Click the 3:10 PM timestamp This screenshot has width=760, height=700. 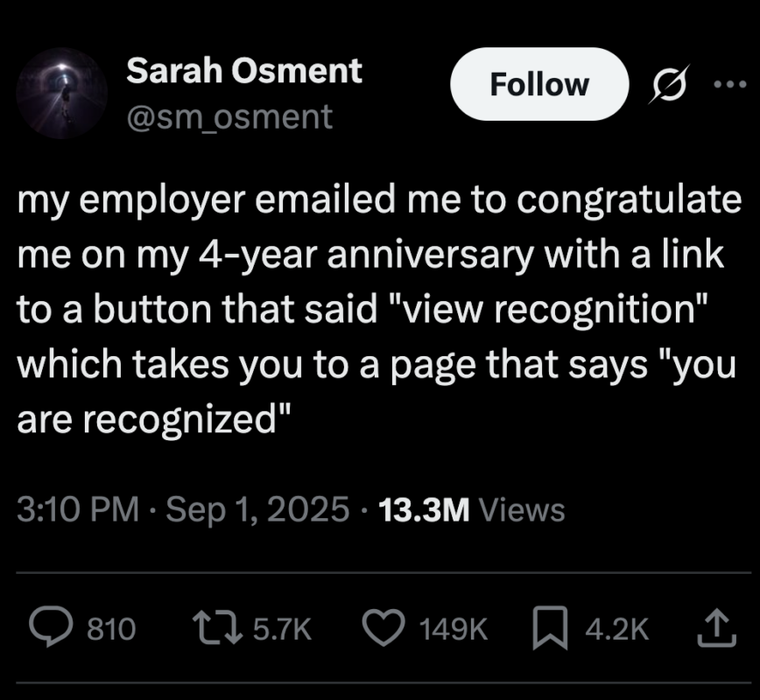78,509
